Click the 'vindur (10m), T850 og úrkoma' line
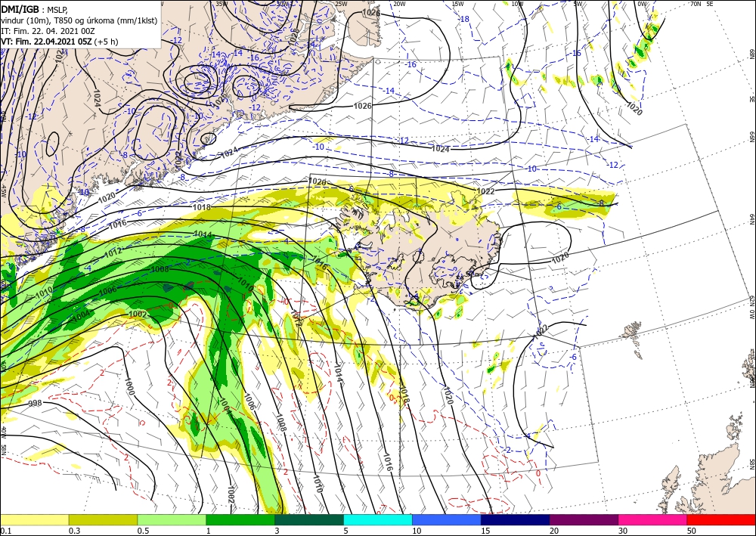Screen dimensions: 756x536 79,20
